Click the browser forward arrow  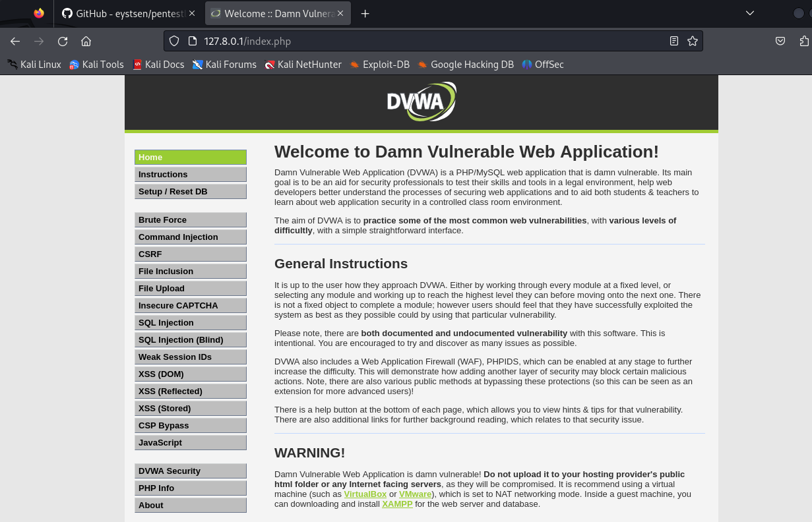[x=39, y=41]
